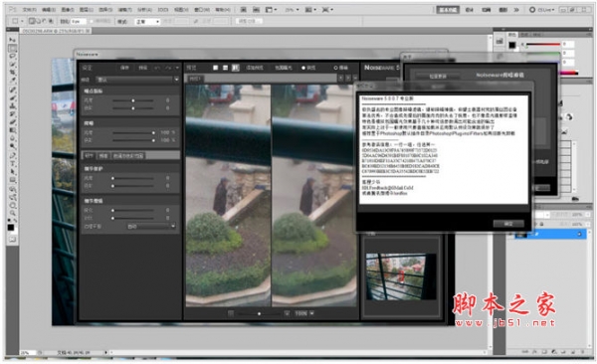
Task: Click the Quick Mask mode icon
Action: point(13,240)
